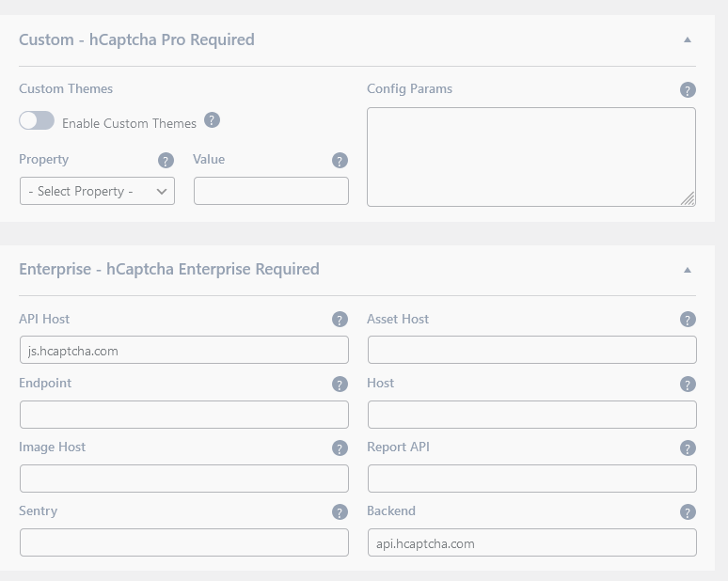Click the Value field help icon
This screenshot has height=581, width=728.
(340, 161)
